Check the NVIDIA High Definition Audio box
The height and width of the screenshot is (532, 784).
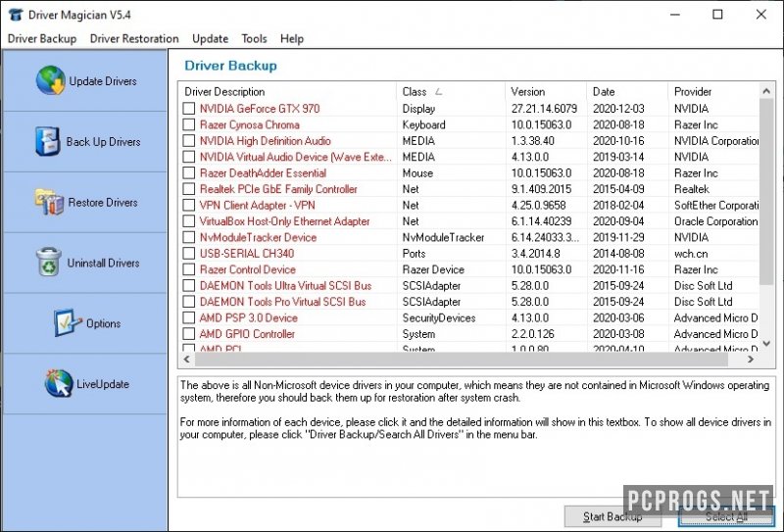tap(188, 140)
